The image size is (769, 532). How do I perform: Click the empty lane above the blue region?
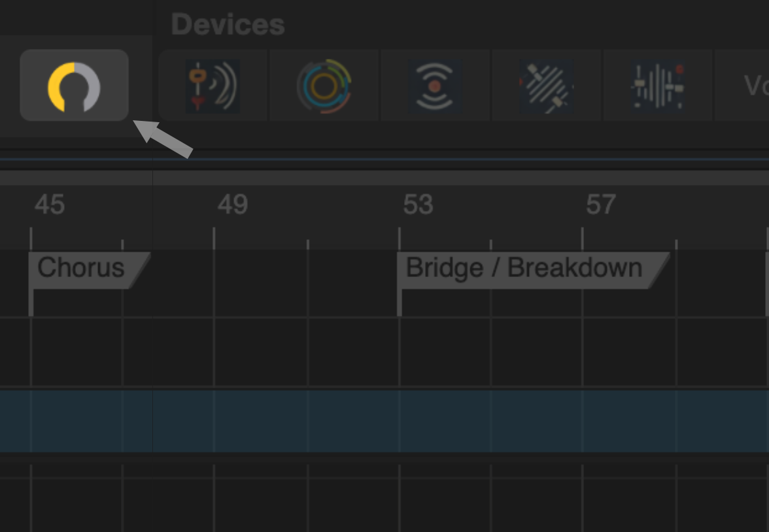(x=384, y=352)
